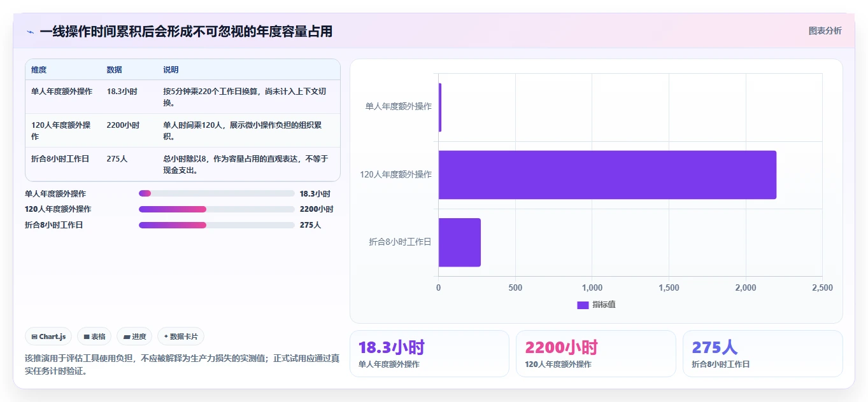
Task: Click the 数据卡片 tag chip
Action: pyautogui.click(x=181, y=336)
